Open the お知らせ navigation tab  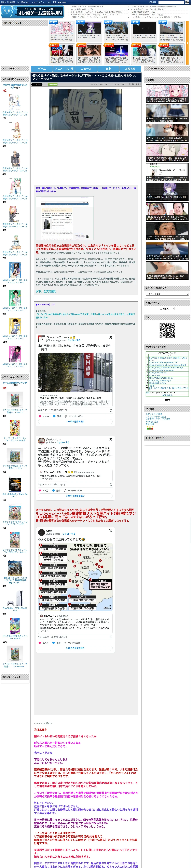click(x=130, y=69)
